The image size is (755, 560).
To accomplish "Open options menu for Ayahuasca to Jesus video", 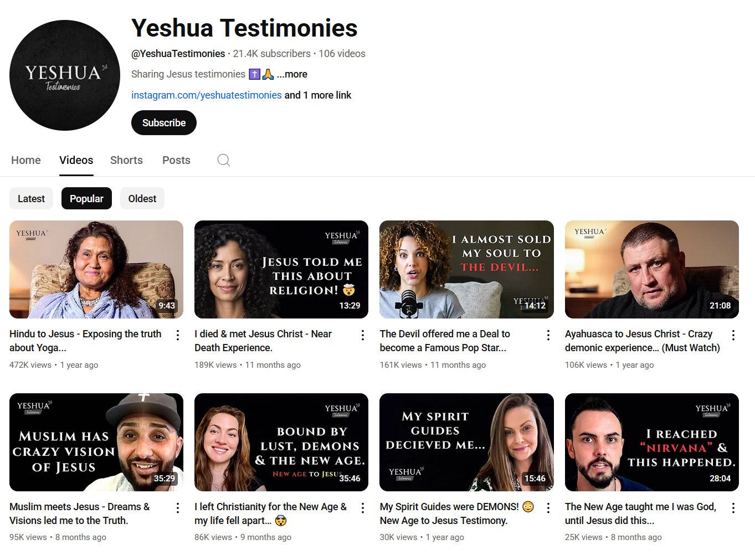I will pos(733,335).
